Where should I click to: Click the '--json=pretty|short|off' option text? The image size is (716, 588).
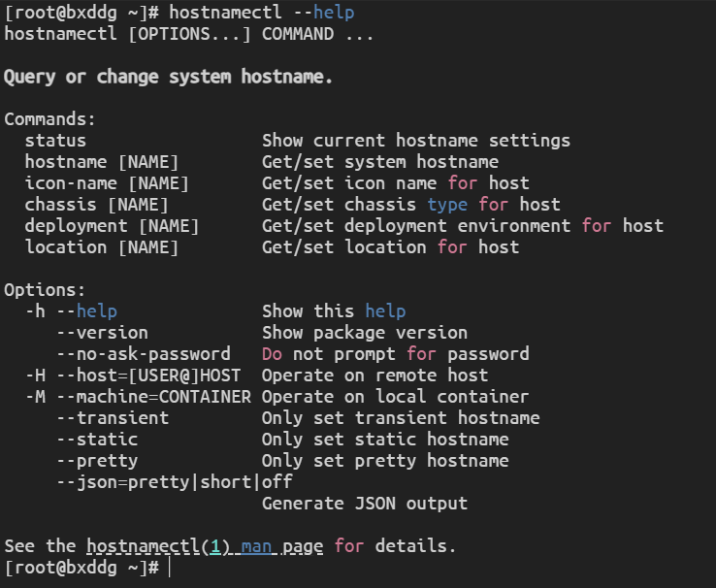pos(174,482)
